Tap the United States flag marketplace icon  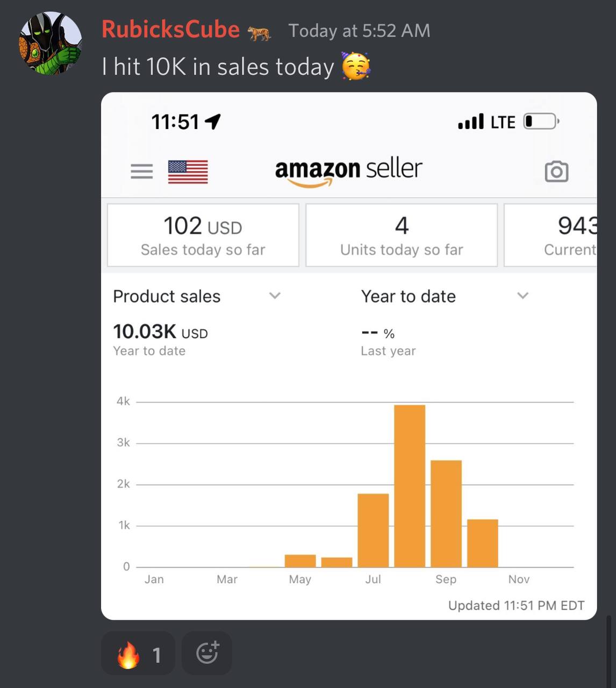(188, 172)
